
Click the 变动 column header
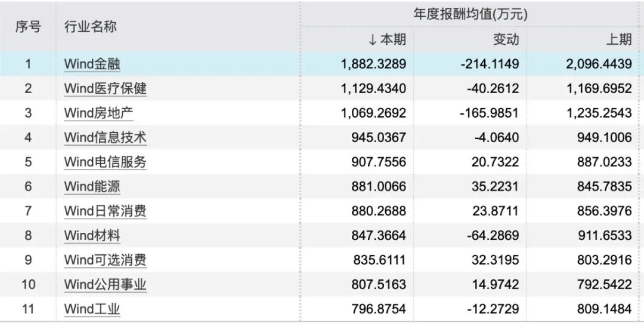[506, 39]
